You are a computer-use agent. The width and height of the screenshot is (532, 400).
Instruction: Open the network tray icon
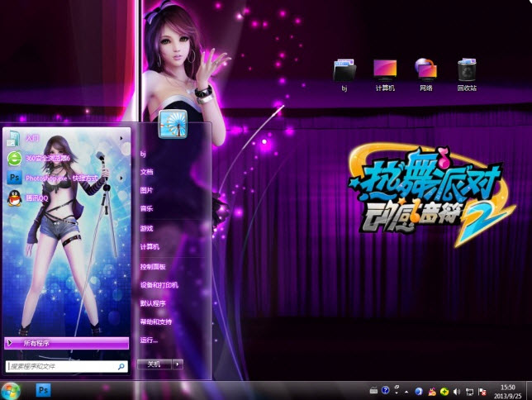(x=469, y=392)
